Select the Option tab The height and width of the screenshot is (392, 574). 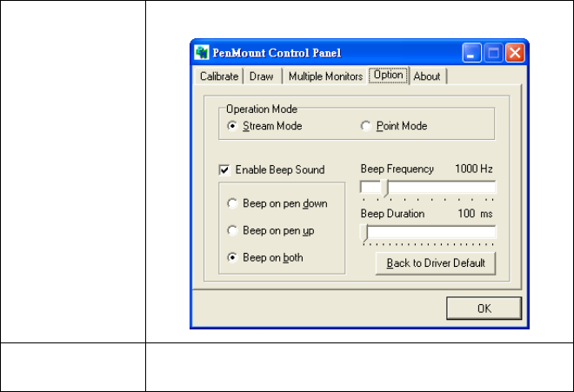(388, 75)
